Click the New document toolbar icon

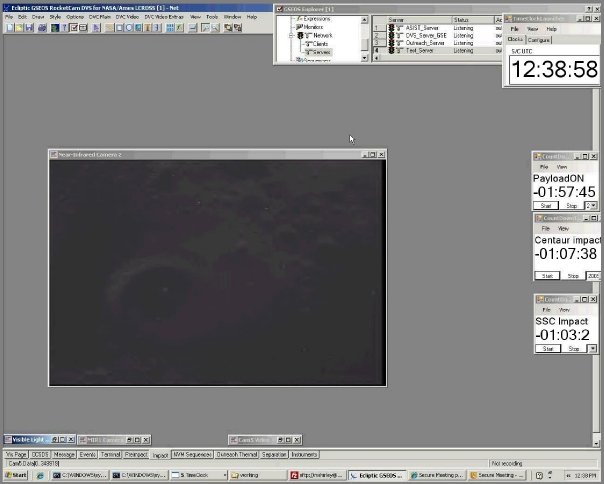click(8, 28)
